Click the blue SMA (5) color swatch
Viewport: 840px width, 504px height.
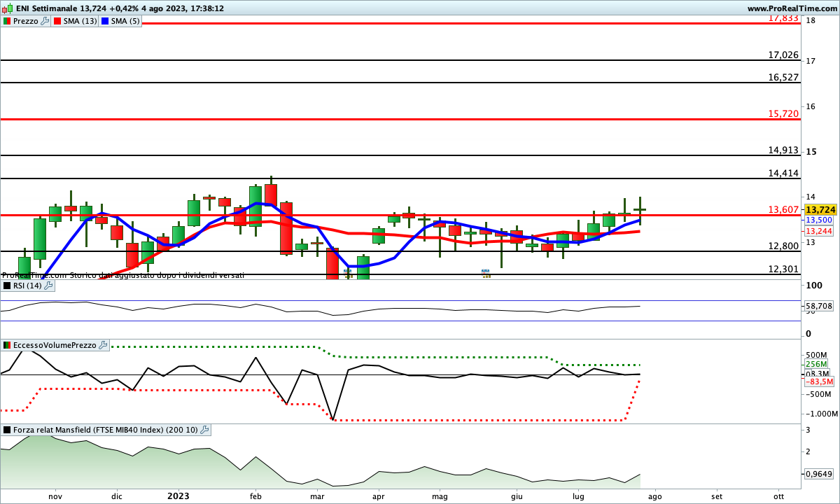106,21
